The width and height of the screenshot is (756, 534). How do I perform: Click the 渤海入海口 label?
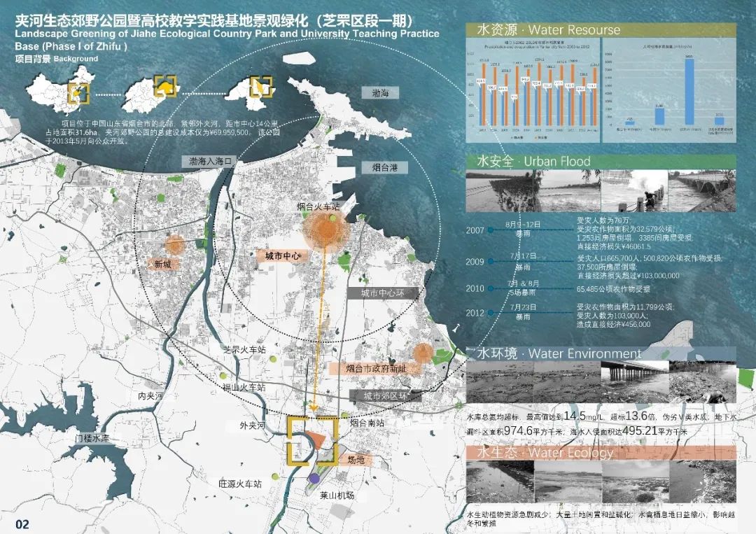211,162
